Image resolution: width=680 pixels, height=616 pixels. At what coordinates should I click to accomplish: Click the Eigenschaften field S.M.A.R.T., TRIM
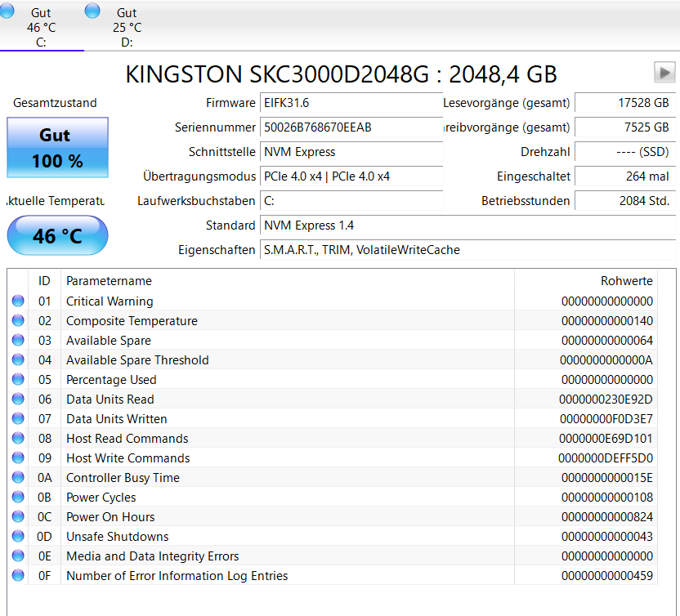468,250
